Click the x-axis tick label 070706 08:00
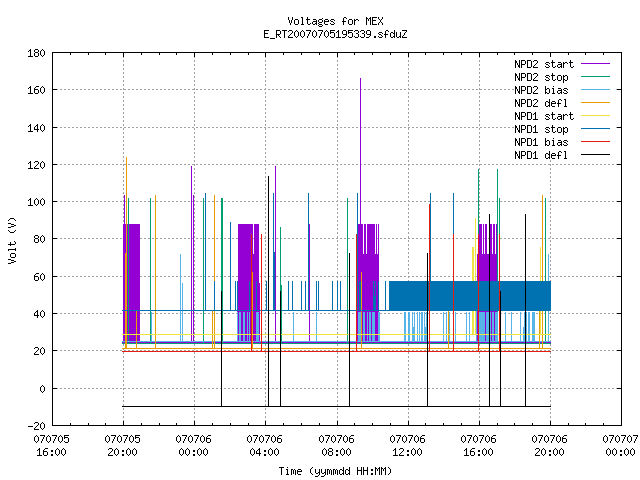The image size is (640, 480). coord(336,445)
